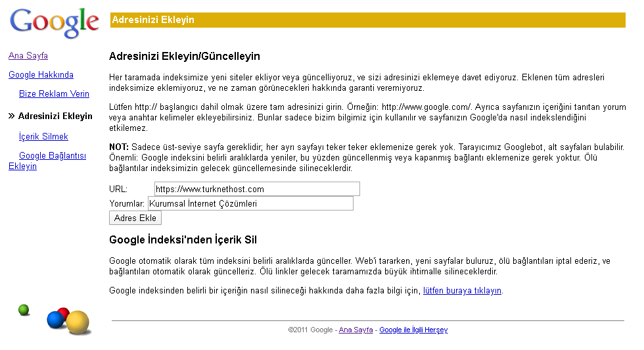Viewport: 644px width, 350px height.
Task: Open the footer Ana Sayfa link
Action: pos(356,330)
